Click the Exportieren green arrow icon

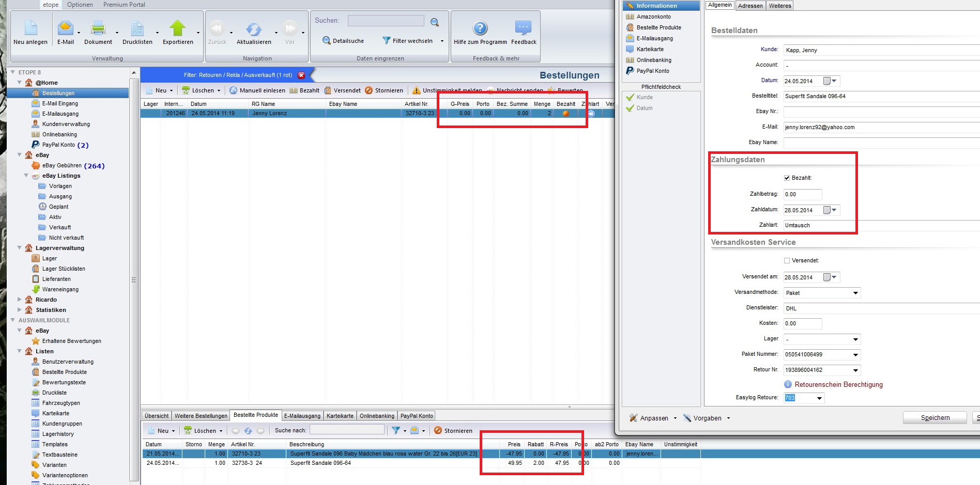click(177, 28)
